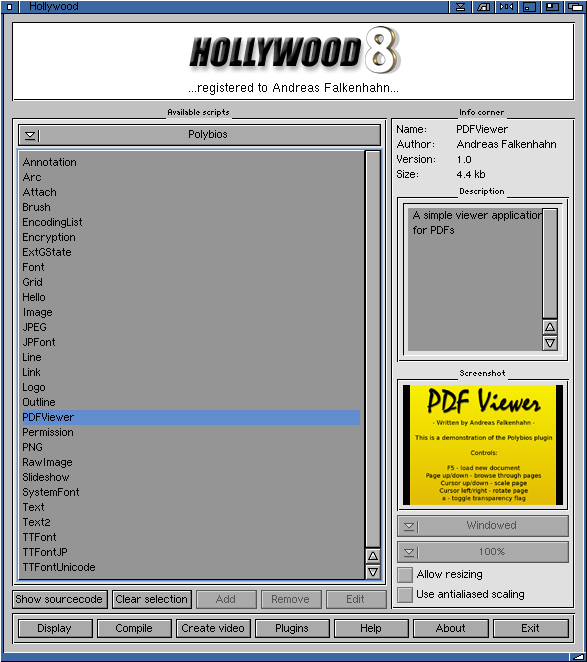Select the JPFont script
Screen dimensions: 587x662
point(191,342)
